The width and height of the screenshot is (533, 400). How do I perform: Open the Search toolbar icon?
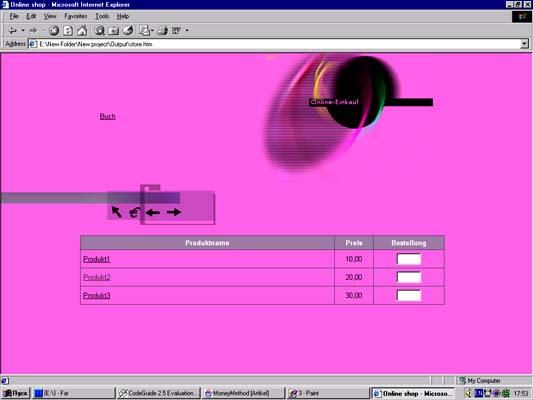[100, 31]
